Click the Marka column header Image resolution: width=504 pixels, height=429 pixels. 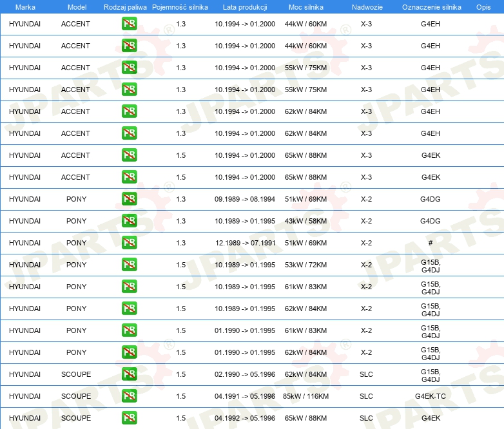click(x=25, y=7)
